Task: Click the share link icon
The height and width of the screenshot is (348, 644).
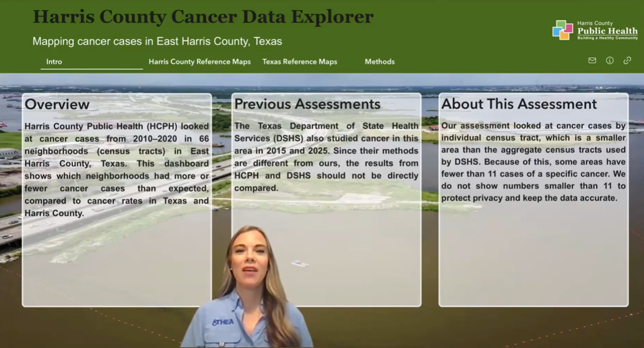Action: pyautogui.click(x=627, y=60)
